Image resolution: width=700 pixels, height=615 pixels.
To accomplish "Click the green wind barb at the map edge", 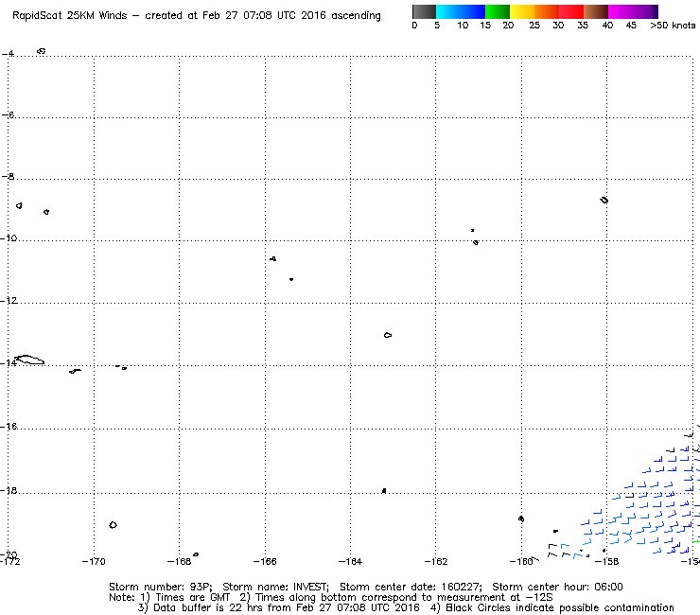I will pos(696,541).
